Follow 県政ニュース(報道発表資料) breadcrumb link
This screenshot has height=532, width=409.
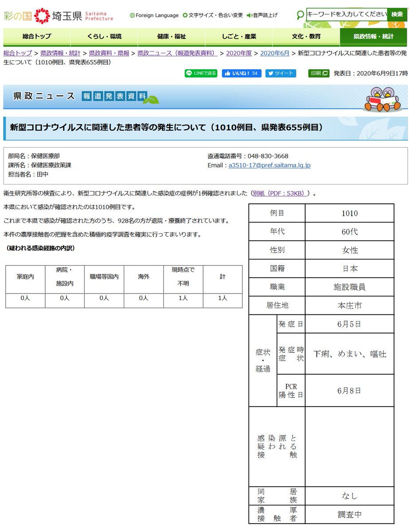click(x=177, y=53)
